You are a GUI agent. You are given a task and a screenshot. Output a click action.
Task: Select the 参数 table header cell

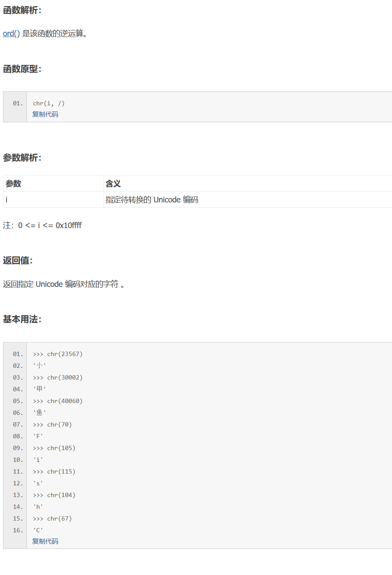tap(10, 183)
